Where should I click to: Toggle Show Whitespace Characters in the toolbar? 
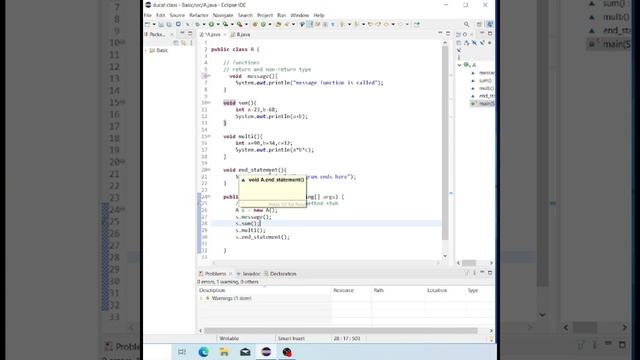[x=333, y=24]
